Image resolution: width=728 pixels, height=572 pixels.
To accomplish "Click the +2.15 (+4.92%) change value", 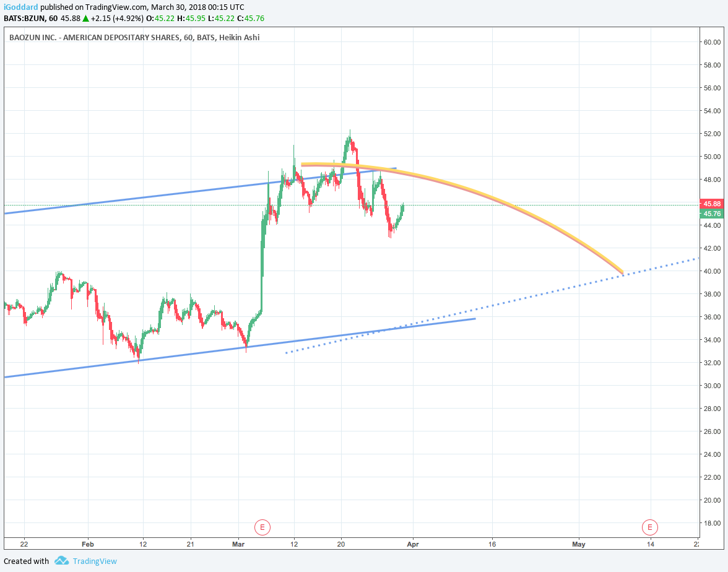I will 117,18.
